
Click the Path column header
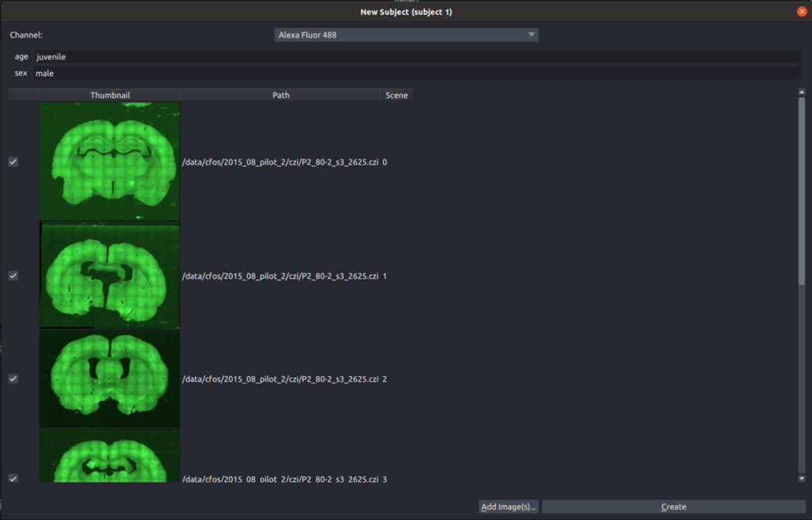pyautogui.click(x=281, y=96)
